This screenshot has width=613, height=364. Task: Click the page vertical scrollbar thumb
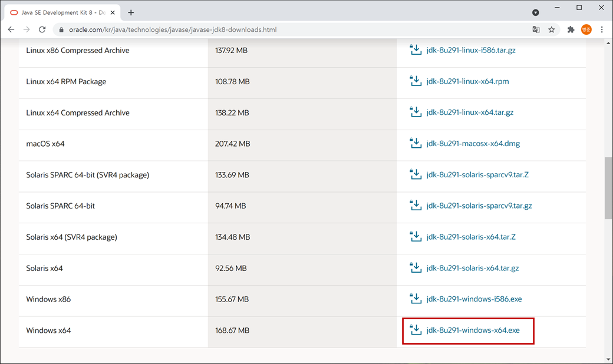click(x=608, y=188)
